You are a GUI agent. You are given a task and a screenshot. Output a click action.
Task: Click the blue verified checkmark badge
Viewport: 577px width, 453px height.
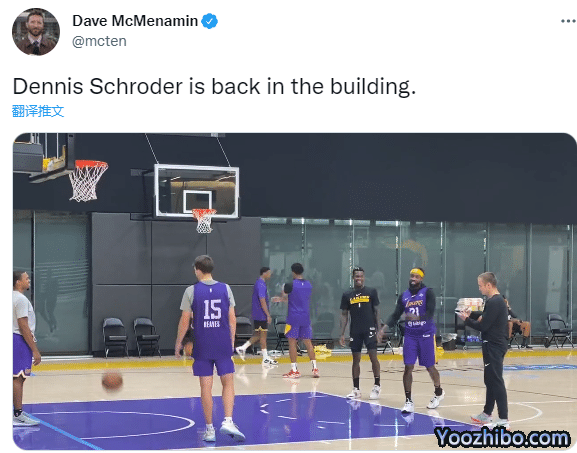(x=209, y=21)
